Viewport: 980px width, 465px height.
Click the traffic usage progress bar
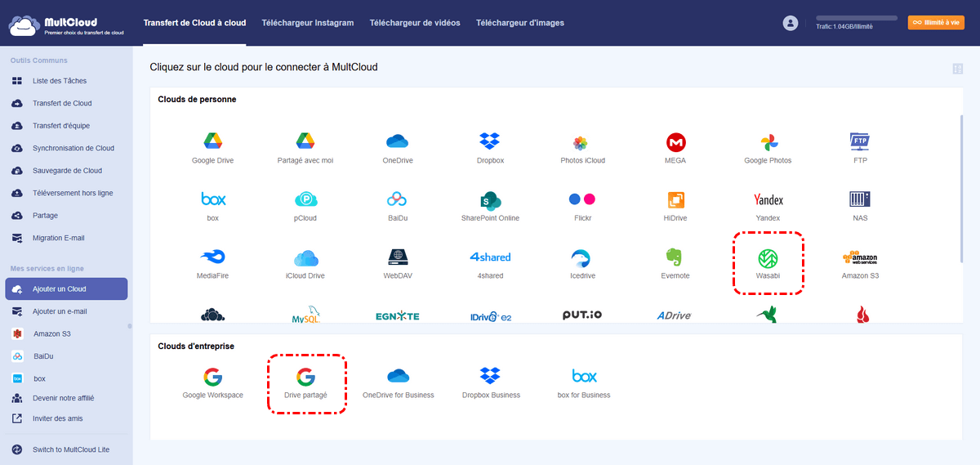pyautogui.click(x=857, y=18)
